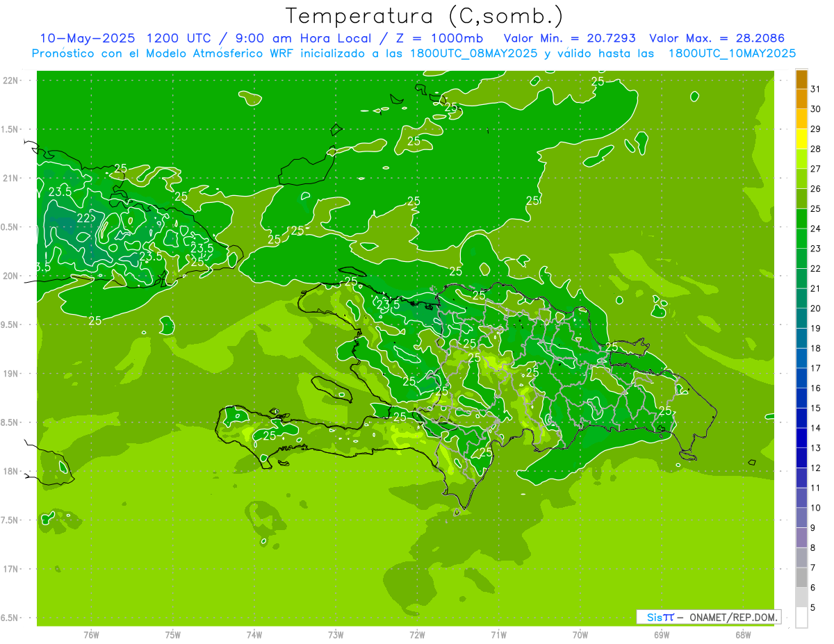Click latitude axis label "21N"

(10, 179)
